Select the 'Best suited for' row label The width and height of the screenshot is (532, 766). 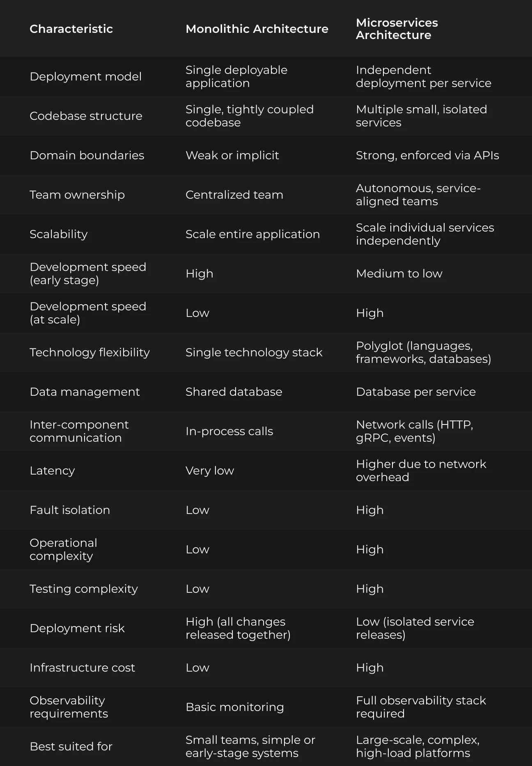coord(71,746)
